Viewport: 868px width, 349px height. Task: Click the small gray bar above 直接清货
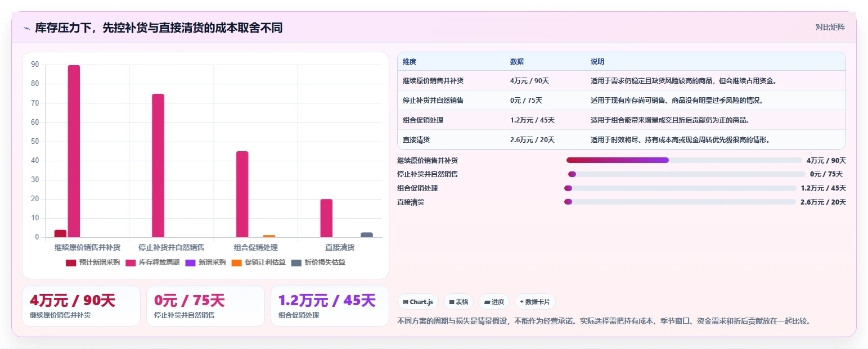pyautogui.click(x=367, y=235)
